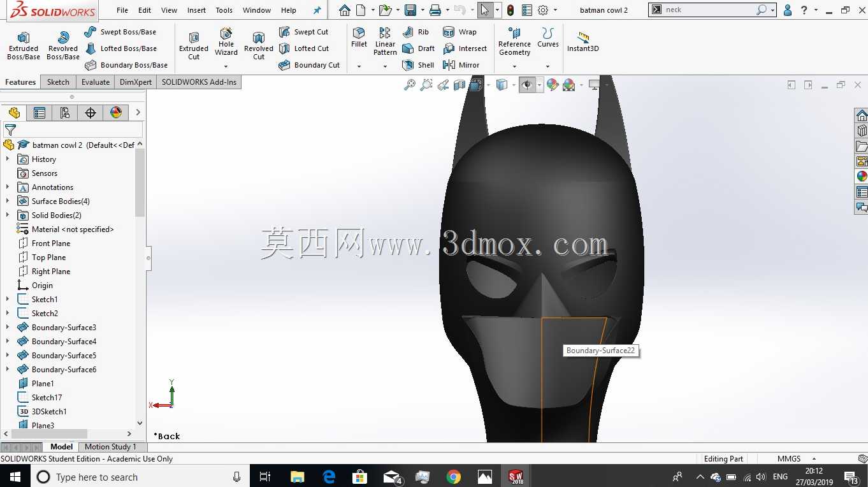Open Chrome from the Windows taskbar
This screenshot has height=487, width=868.
454,477
